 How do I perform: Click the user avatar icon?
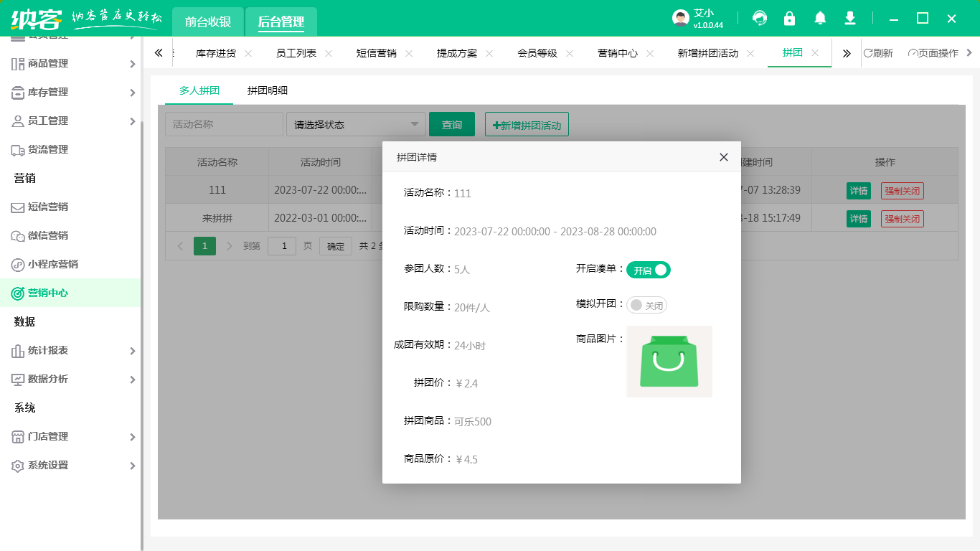click(681, 19)
